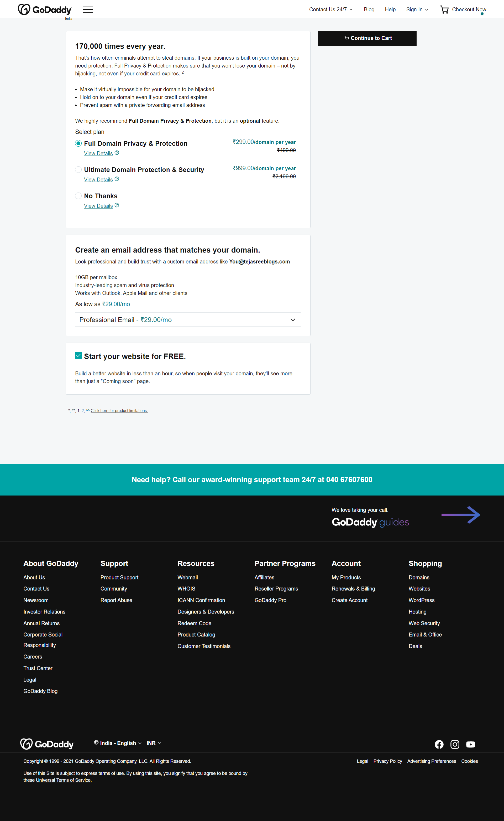This screenshot has height=821, width=504.
Task: Open GoDaddy Pro footer link
Action: click(x=270, y=600)
